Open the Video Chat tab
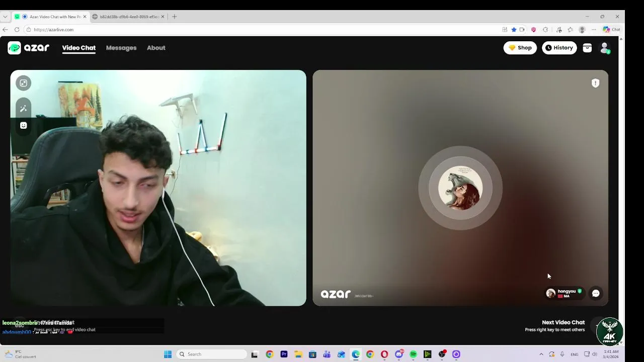This screenshot has height=362, width=644. click(x=79, y=48)
